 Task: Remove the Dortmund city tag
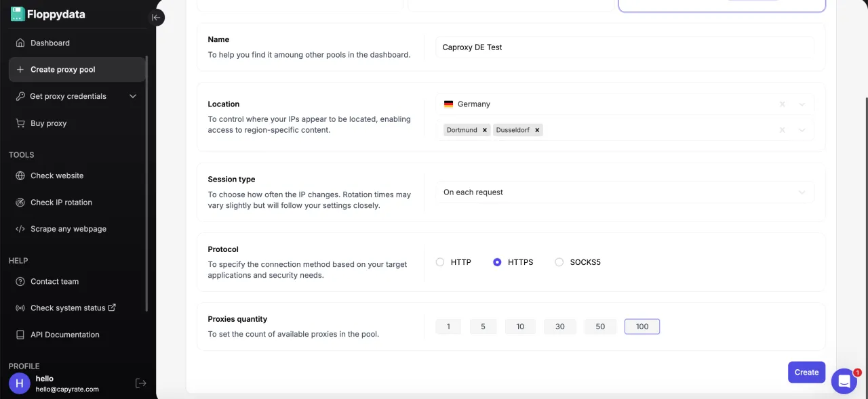tap(485, 130)
